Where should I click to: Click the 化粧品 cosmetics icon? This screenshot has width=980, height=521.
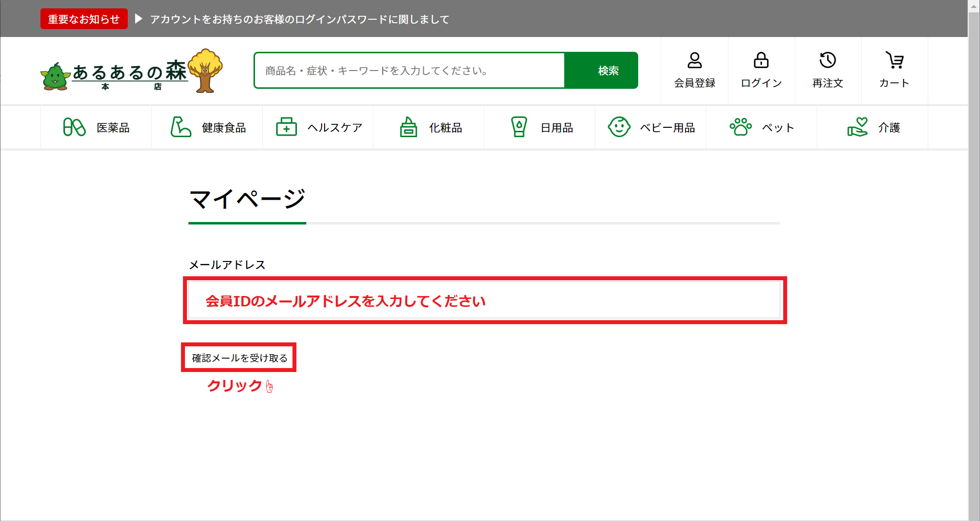coord(408,127)
